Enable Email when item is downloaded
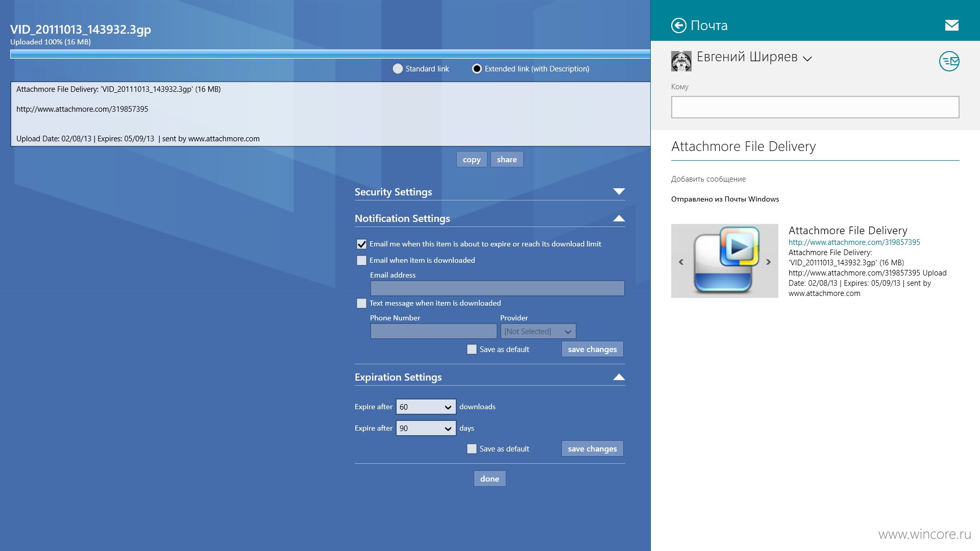 click(x=361, y=261)
